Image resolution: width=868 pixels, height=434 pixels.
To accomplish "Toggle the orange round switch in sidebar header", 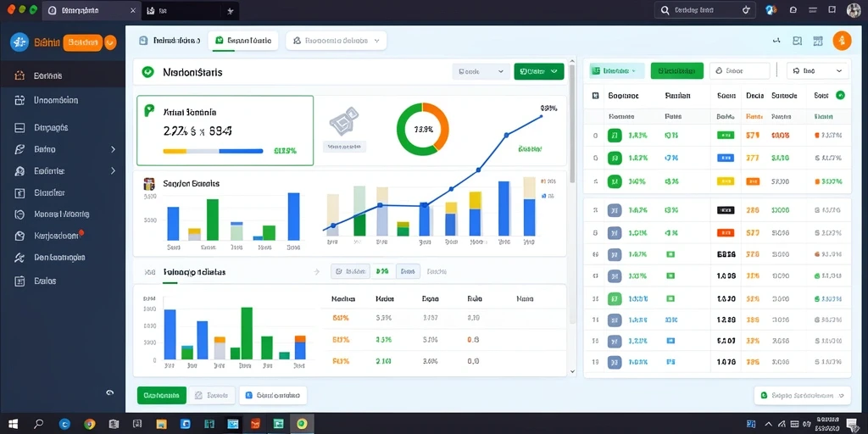I will 110,42.
